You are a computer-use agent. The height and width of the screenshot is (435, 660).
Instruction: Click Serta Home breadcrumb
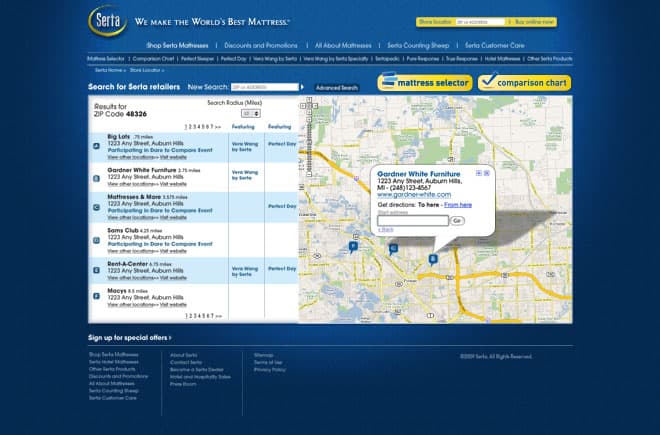coord(110,70)
